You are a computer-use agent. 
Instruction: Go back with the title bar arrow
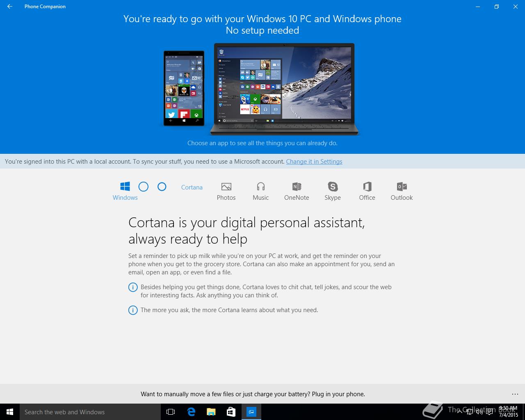tap(10, 7)
